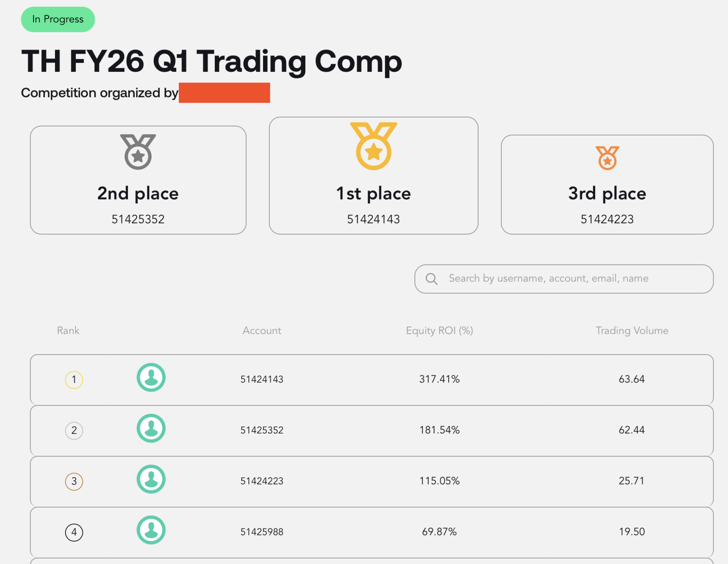Click the rank 1 circle badge

pos(74,380)
